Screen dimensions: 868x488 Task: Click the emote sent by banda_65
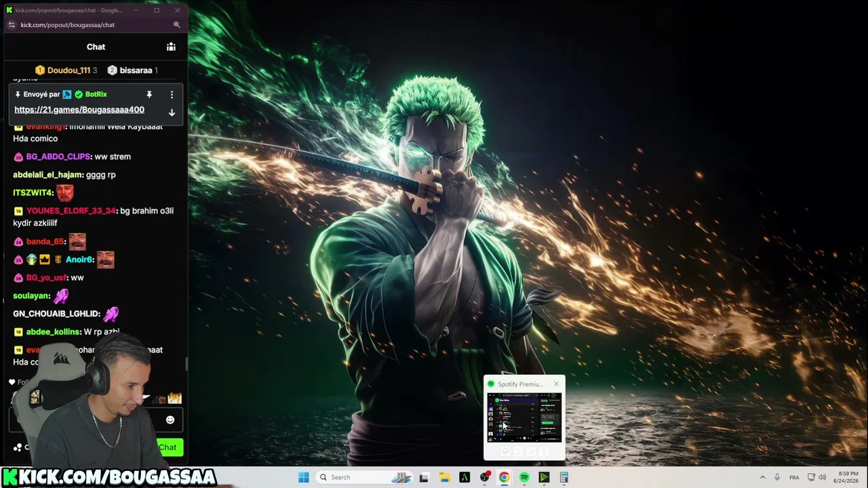(77, 242)
